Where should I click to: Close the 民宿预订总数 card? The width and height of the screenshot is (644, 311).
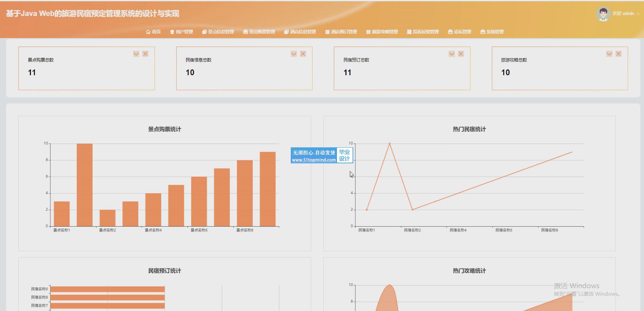[x=461, y=54]
